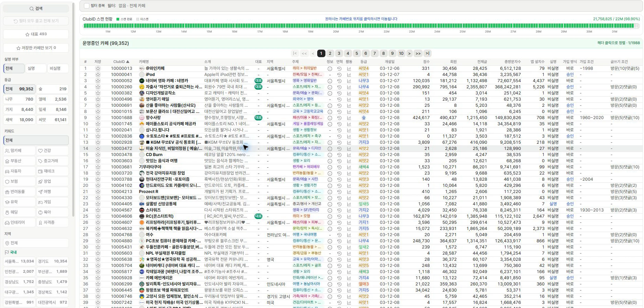644x308 pixels.
Task: Select the 맘카페 keyword filter
Action: pyautogui.click(x=19, y=151)
